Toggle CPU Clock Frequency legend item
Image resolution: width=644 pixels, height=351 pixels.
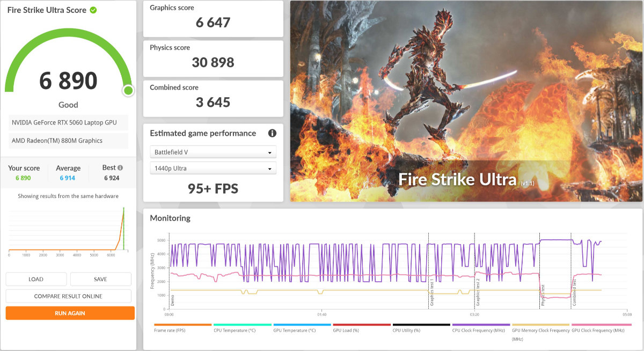point(481,327)
